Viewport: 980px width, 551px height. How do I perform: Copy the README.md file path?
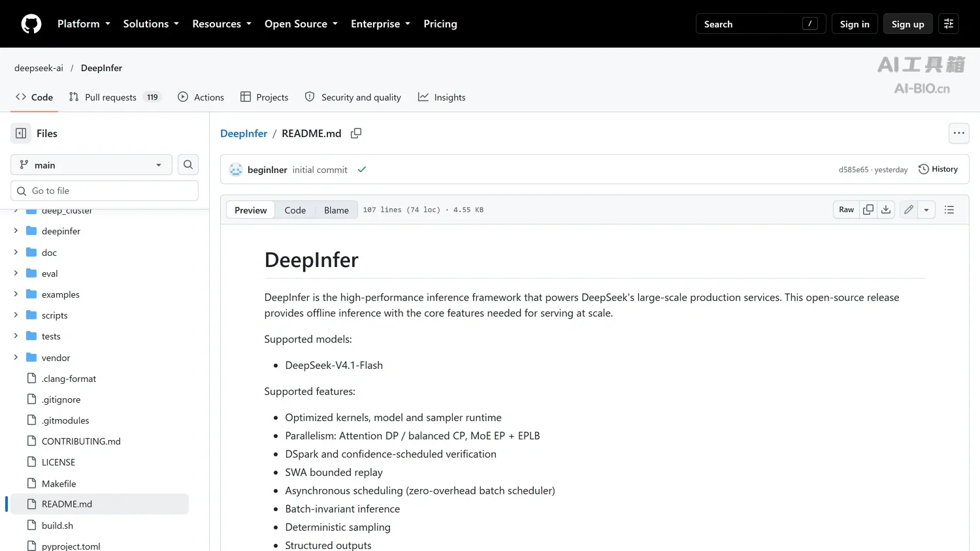tap(356, 133)
